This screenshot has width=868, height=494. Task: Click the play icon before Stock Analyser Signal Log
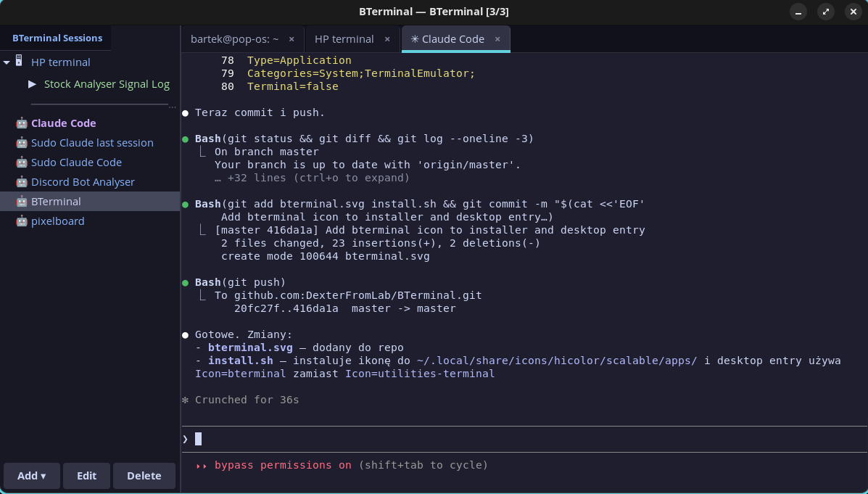coord(32,83)
